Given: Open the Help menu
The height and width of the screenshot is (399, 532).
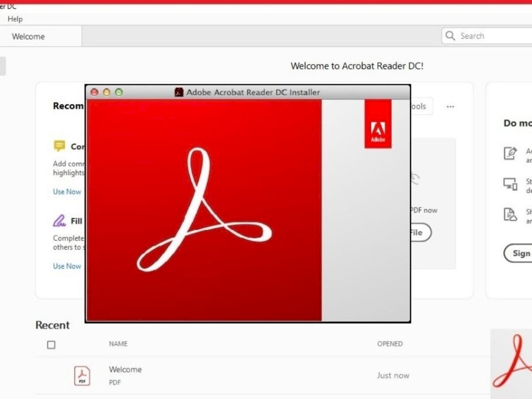Looking at the screenshot, I should point(16,19).
